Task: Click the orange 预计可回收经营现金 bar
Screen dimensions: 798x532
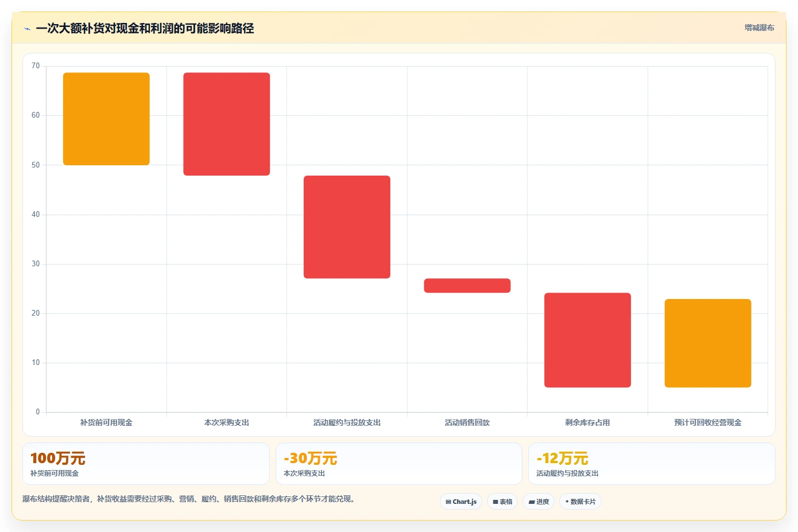Action: click(x=708, y=343)
